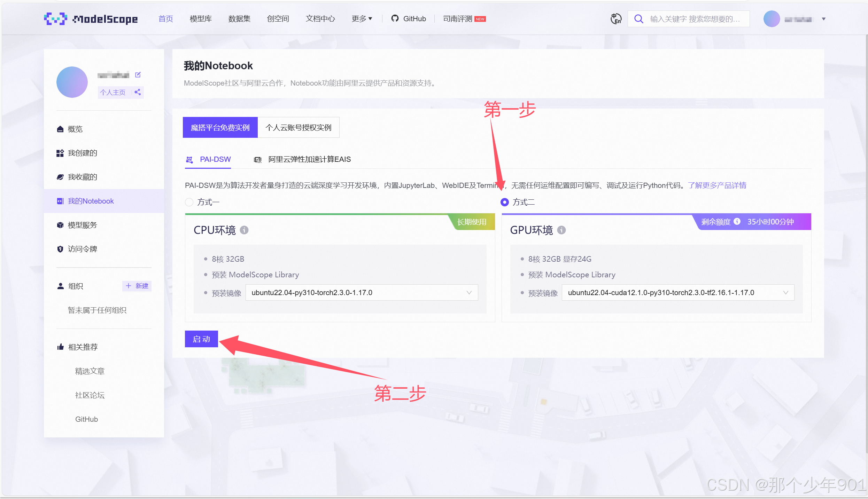Click the CPU环境 info icon
This screenshot has width=868, height=499.
pyautogui.click(x=244, y=230)
